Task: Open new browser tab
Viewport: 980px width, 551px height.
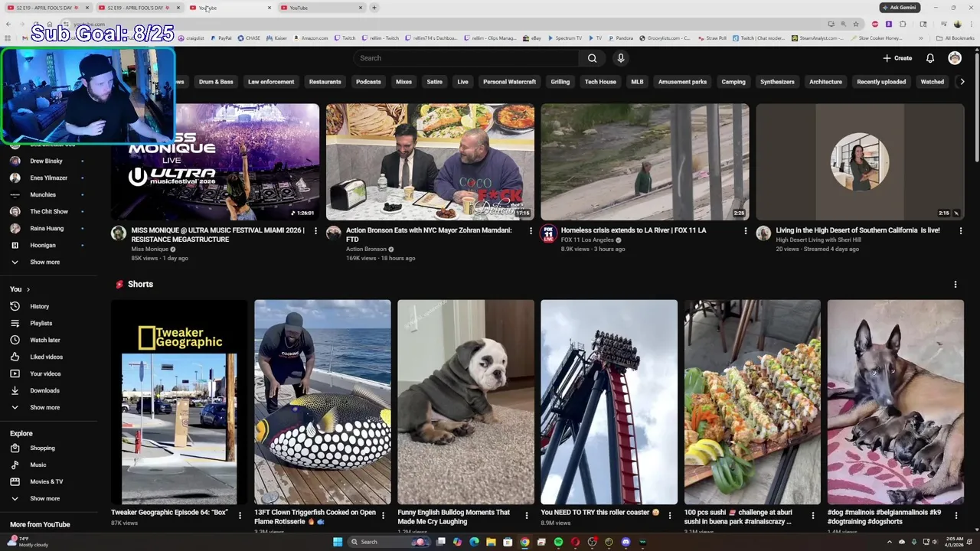Action: (x=374, y=8)
